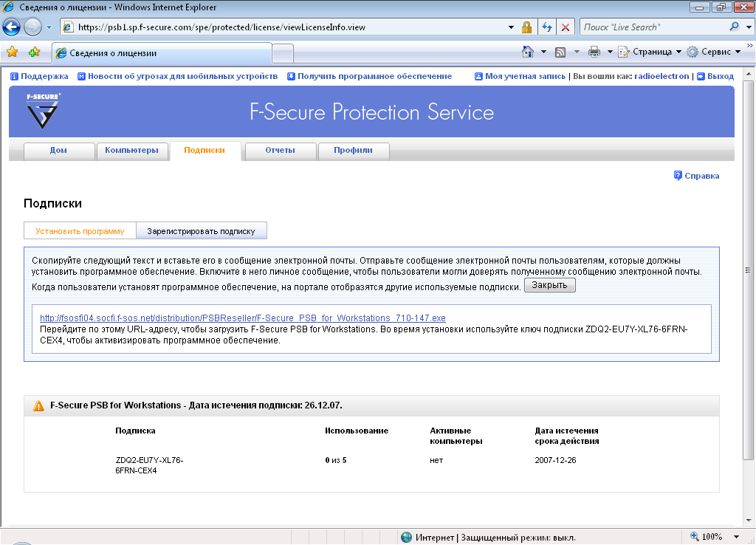The image size is (756, 545).
Task: Open the Справка help link
Action: 701,176
